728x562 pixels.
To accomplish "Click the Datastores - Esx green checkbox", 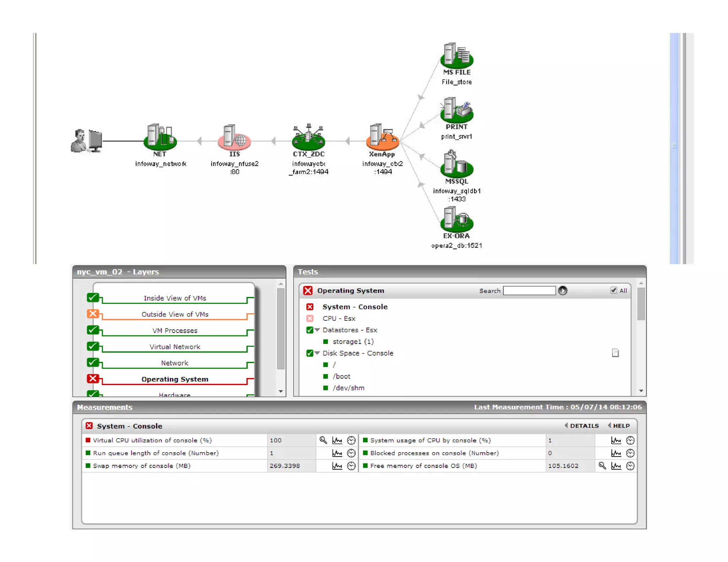I will coord(309,330).
